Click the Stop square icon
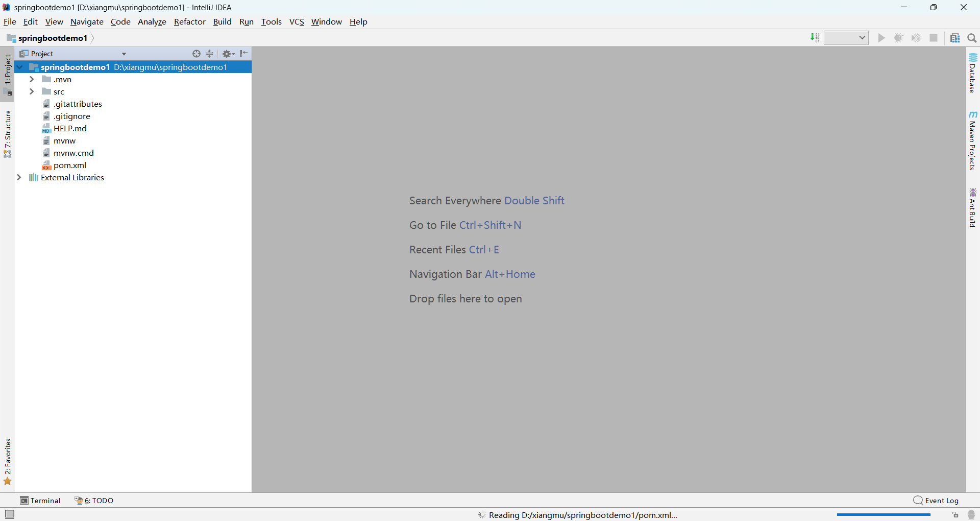The width and height of the screenshot is (980, 521). pyautogui.click(x=934, y=38)
